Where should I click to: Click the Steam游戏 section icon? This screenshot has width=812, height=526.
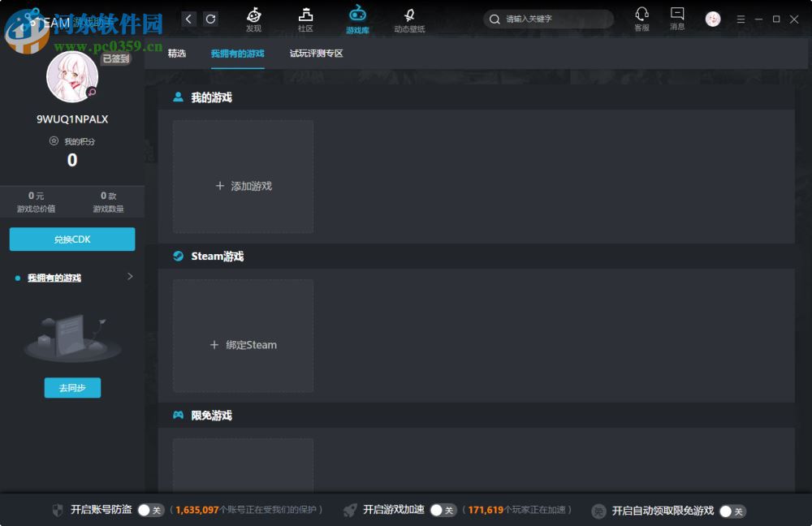178,256
